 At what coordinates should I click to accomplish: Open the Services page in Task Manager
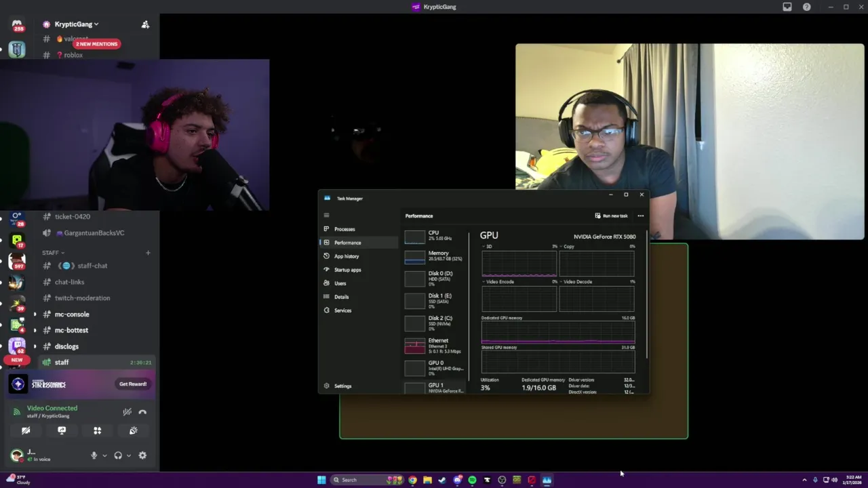tap(359, 310)
